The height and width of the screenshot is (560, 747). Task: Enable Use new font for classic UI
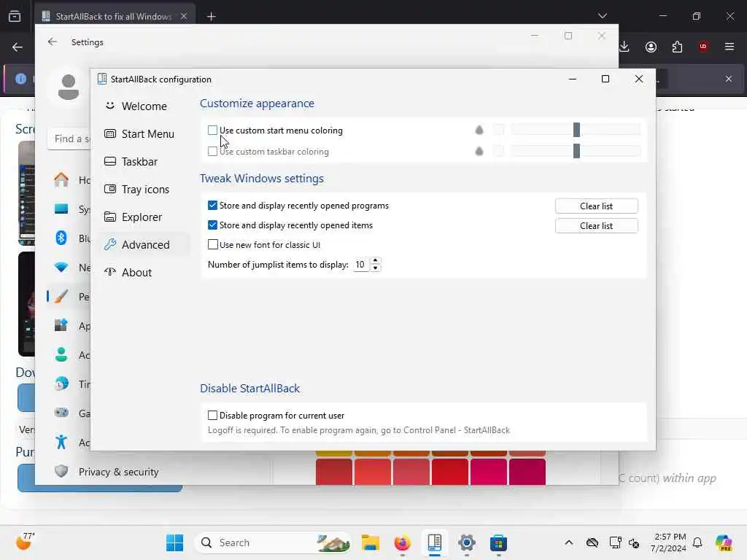click(x=212, y=244)
